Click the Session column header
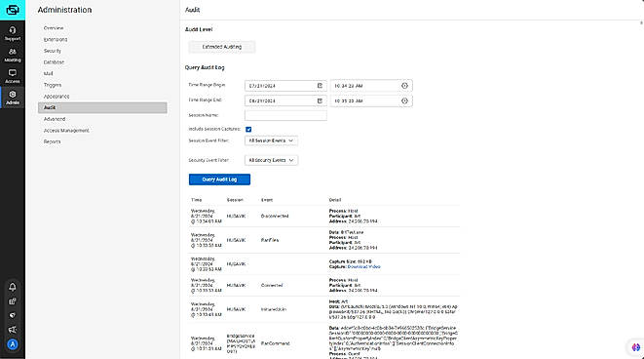 [x=235, y=200]
